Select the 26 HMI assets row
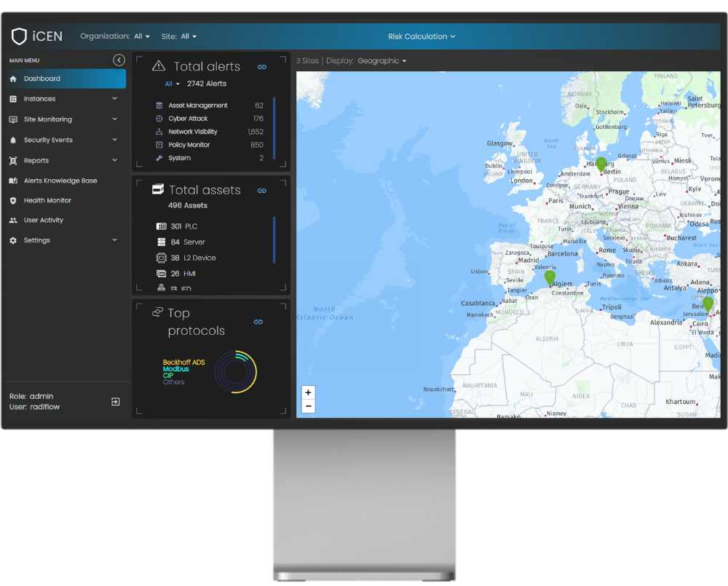Screen dimensions: 728x586 pyautogui.click(x=175, y=274)
